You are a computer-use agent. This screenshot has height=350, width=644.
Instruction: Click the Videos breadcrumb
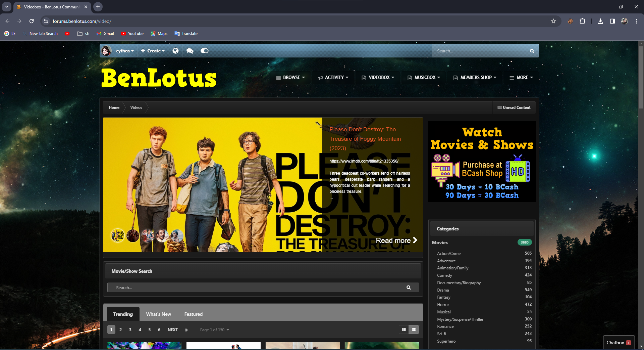click(x=136, y=107)
